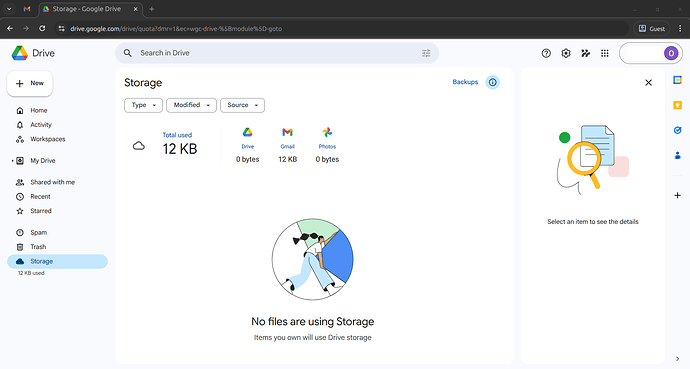
Task: Open the Chrome three-dot menu
Action: (680, 29)
